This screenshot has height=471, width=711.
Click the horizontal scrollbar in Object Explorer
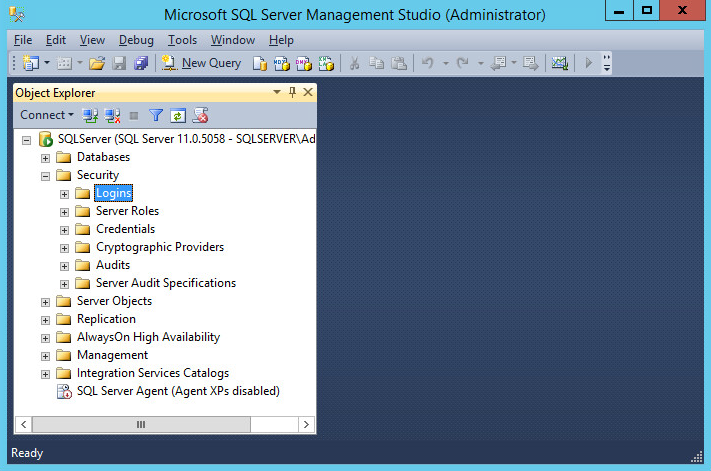coord(141,424)
